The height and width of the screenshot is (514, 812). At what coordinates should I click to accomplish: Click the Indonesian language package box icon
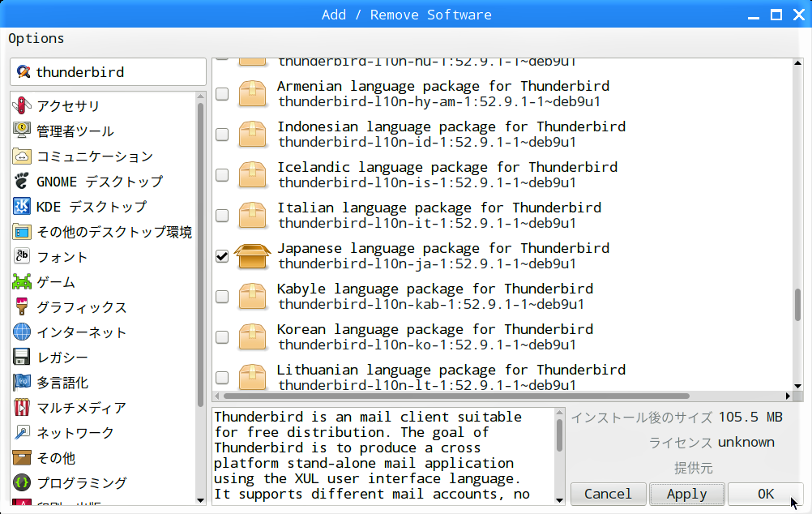(x=252, y=135)
